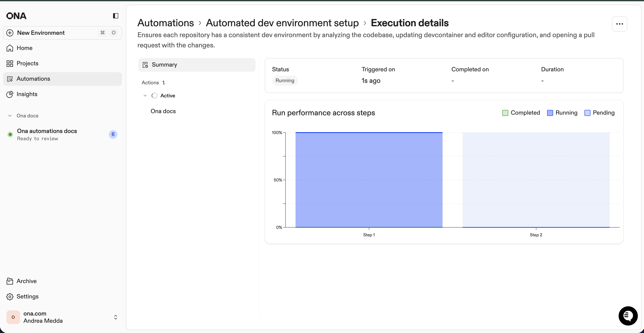This screenshot has width=644, height=333.
Task: Collapse the Active actions group chevron
Action: pos(145,95)
